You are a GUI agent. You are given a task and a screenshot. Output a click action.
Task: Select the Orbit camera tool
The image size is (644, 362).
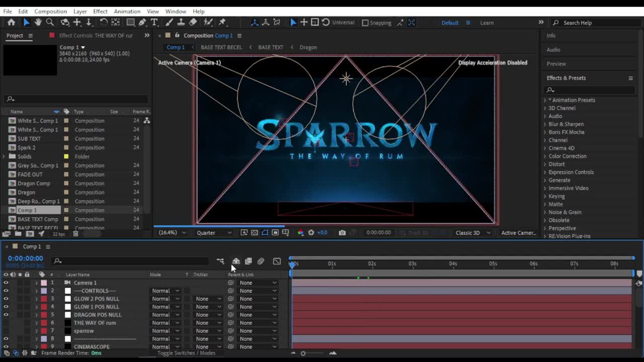coord(65,22)
